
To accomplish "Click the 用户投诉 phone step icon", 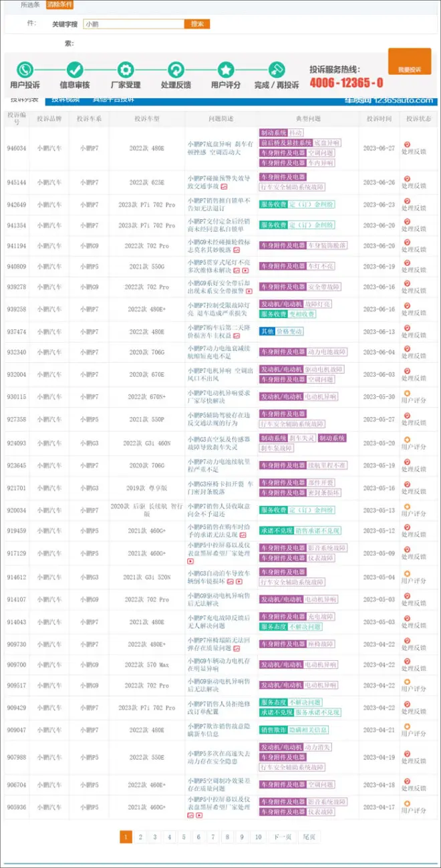I will click(x=25, y=69).
